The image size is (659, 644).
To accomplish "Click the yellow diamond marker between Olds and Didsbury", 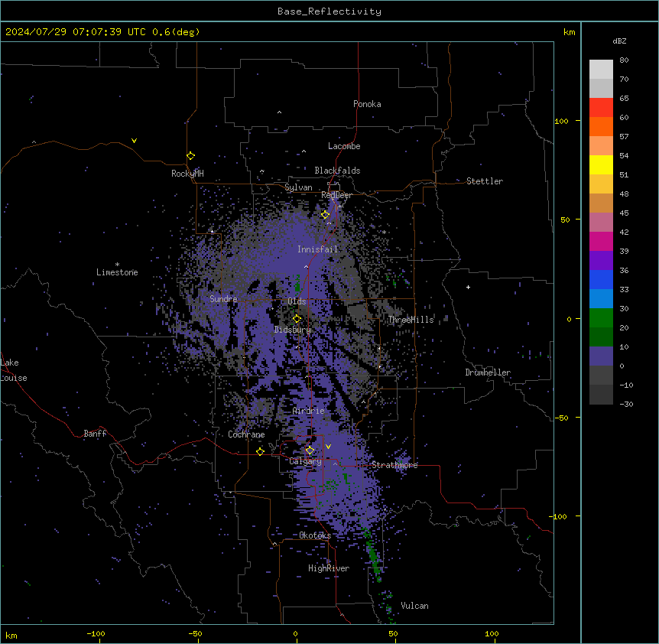I will [x=297, y=319].
